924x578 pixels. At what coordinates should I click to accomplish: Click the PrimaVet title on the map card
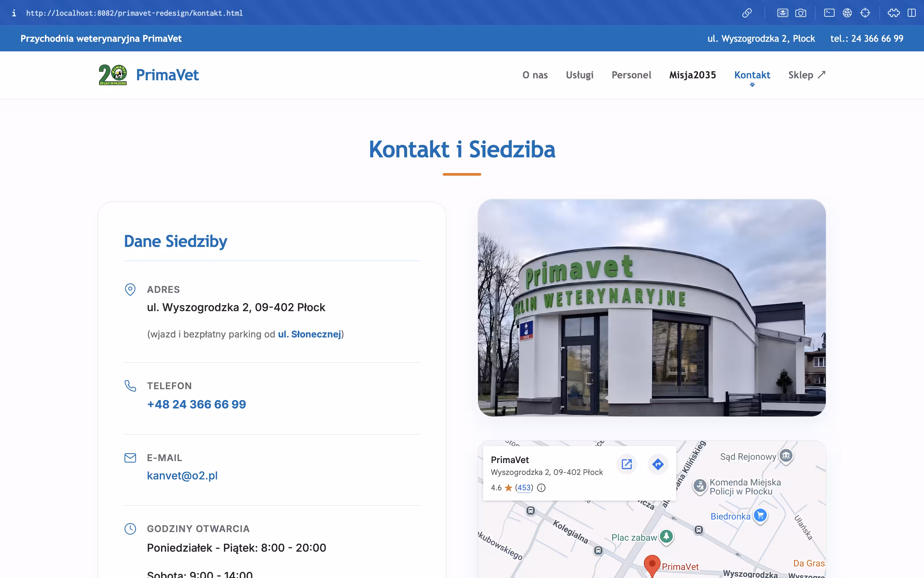[510, 460]
